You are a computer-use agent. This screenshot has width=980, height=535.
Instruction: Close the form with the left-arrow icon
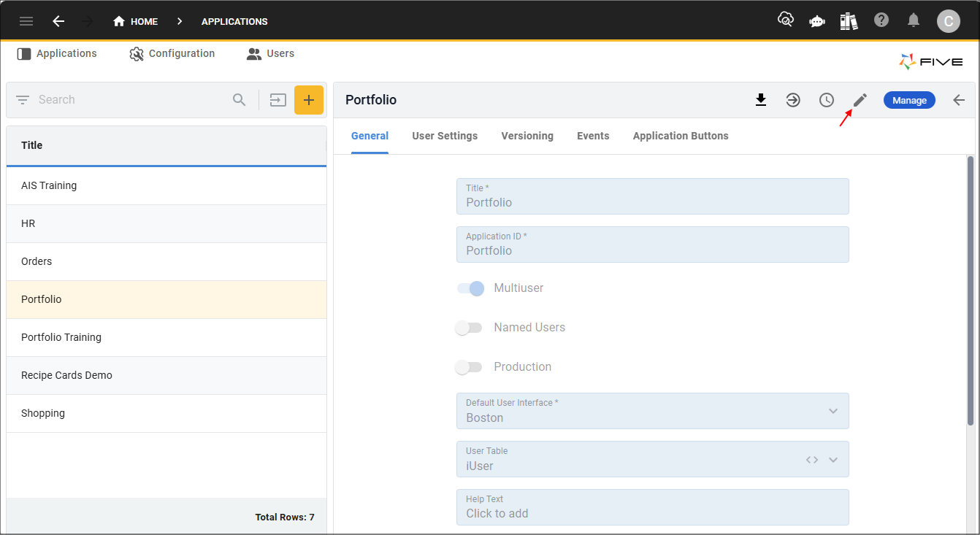tap(960, 100)
